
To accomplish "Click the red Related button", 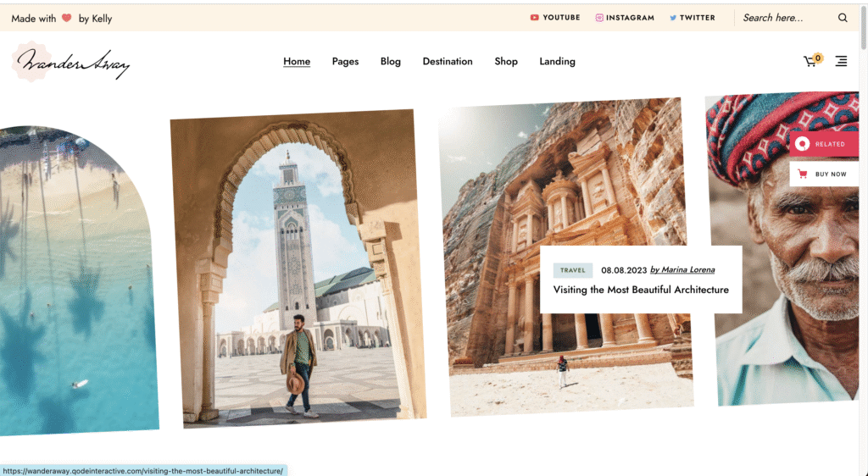I will [x=824, y=144].
